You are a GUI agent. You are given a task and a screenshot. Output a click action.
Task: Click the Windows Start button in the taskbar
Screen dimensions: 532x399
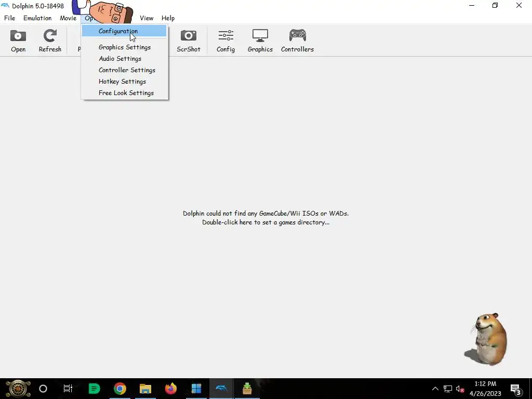[18, 389]
